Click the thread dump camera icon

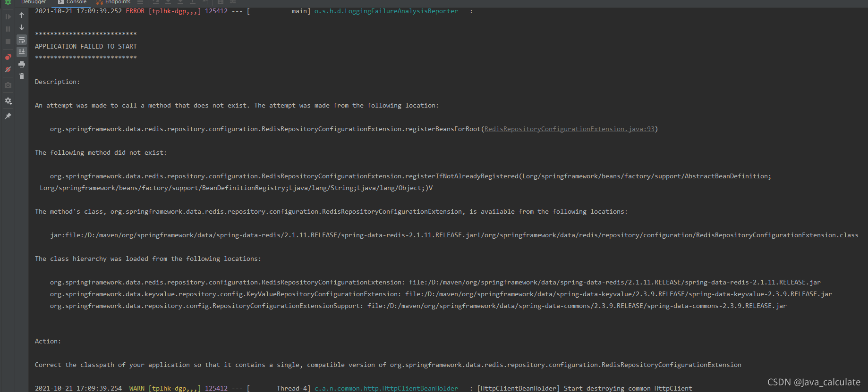click(8, 85)
